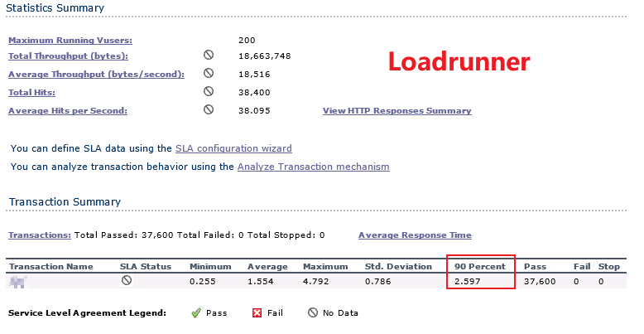
Task: Open View HTTP Responses Summary link
Action: (397, 111)
